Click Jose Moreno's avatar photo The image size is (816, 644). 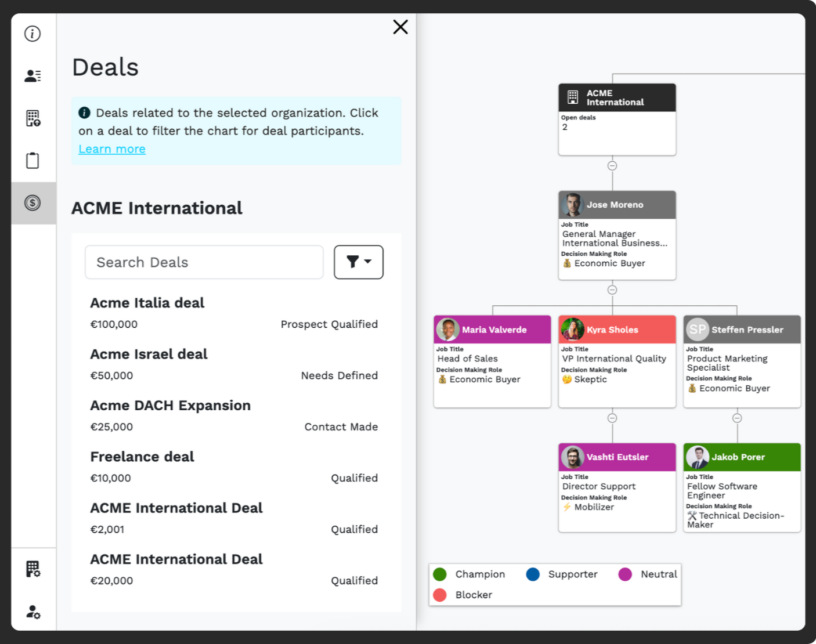pos(573,205)
